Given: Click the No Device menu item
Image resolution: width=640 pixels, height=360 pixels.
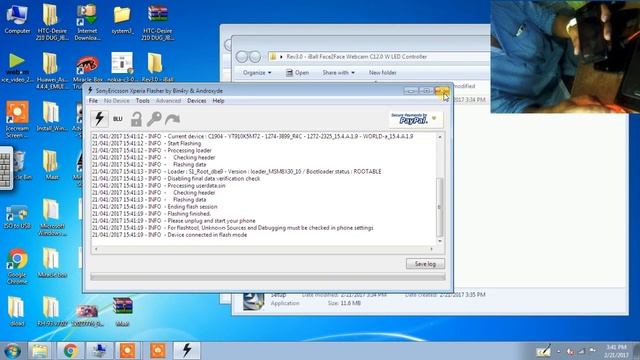Looking at the screenshot, I should pyautogui.click(x=116, y=101).
